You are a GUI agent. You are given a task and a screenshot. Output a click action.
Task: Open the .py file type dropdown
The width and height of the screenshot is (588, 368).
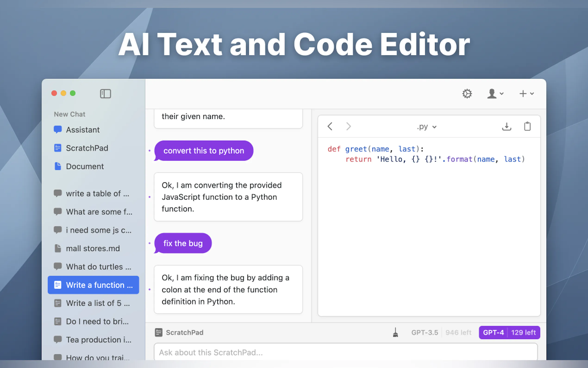(x=427, y=127)
